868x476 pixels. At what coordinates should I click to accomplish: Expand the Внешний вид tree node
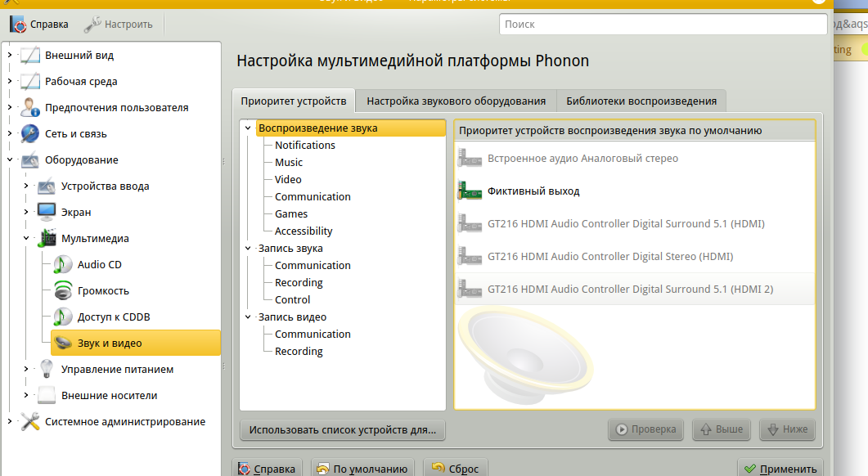10,55
